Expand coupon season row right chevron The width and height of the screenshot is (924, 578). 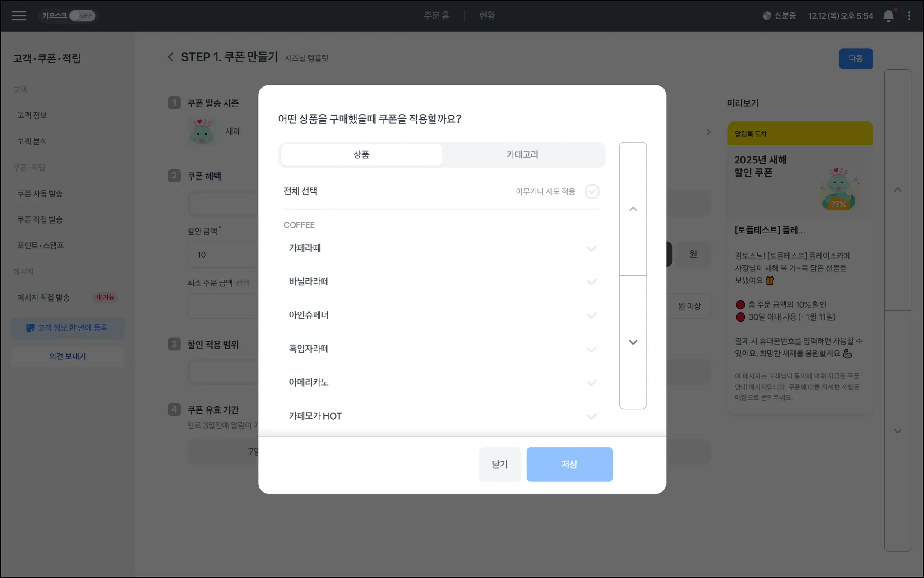tap(708, 132)
